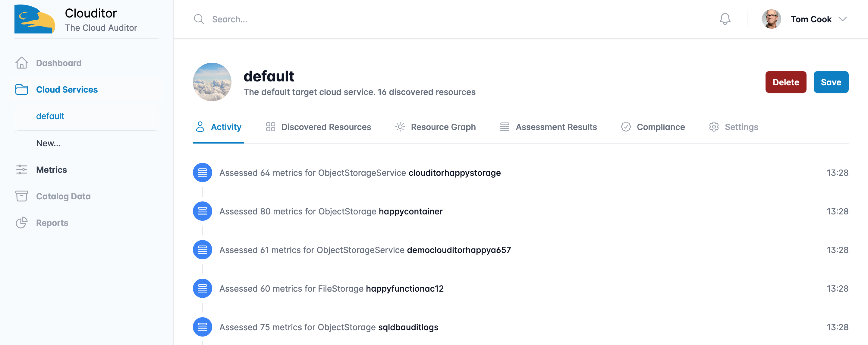Click 13:28 timestamp on clouditorhappystorage row
Viewport: 868px width, 345px height.
coord(837,173)
